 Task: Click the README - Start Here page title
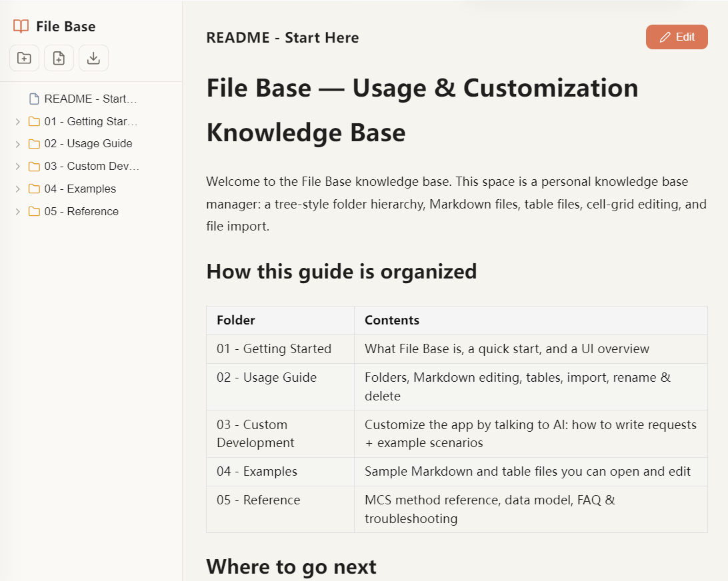(282, 37)
